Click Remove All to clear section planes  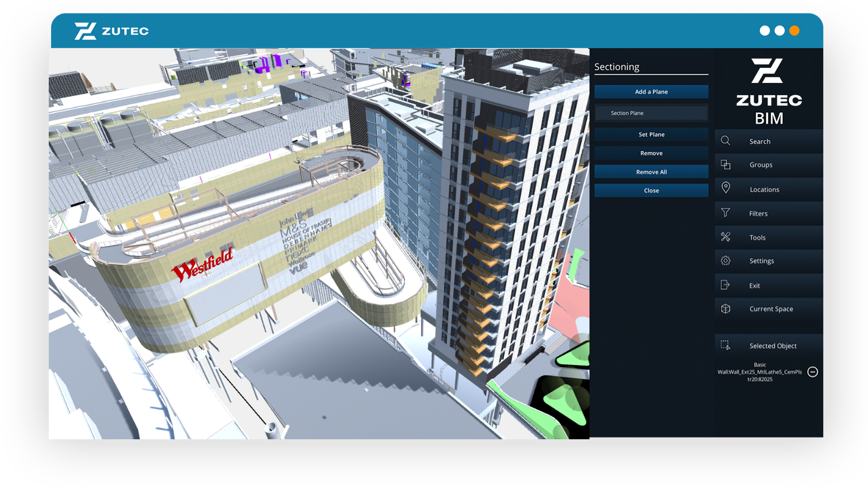651,171
